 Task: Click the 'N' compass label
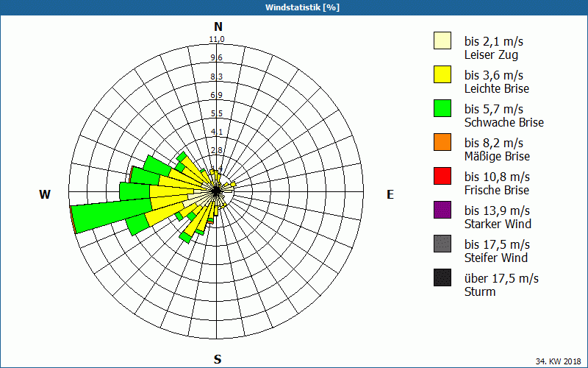pyautogui.click(x=218, y=26)
